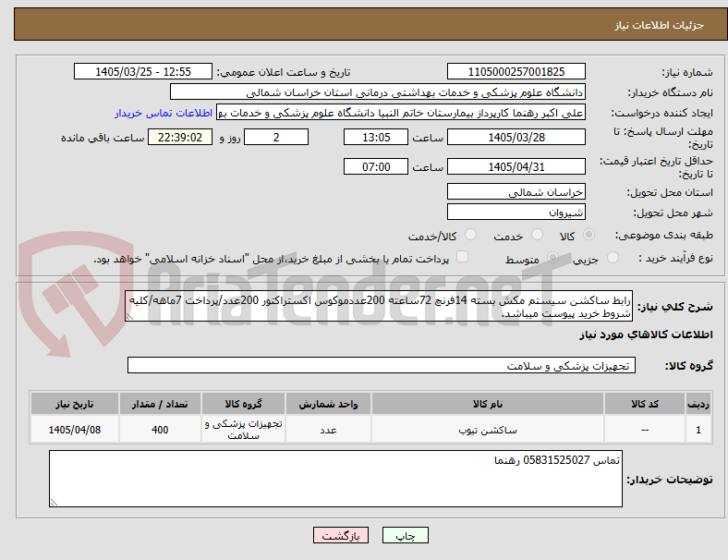Select the جزیی purchase type radio
The image size is (728, 560).
(x=613, y=257)
